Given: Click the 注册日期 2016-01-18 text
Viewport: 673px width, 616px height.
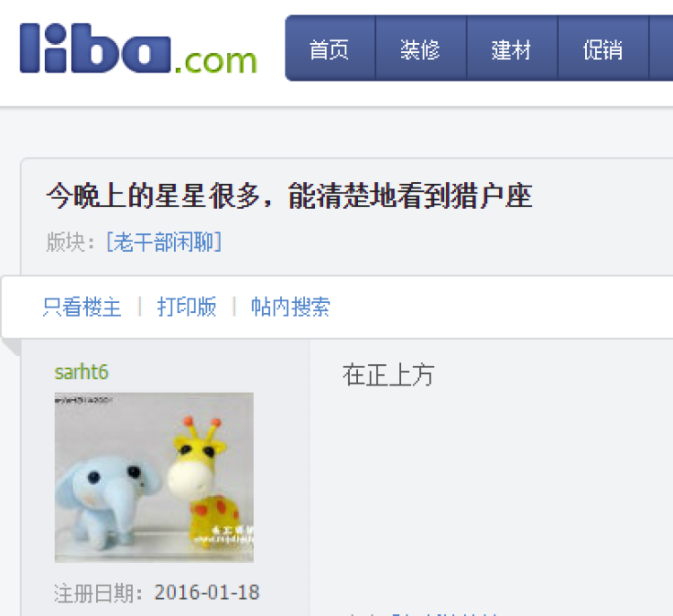Looking at the screenshot, I should 157,593.
